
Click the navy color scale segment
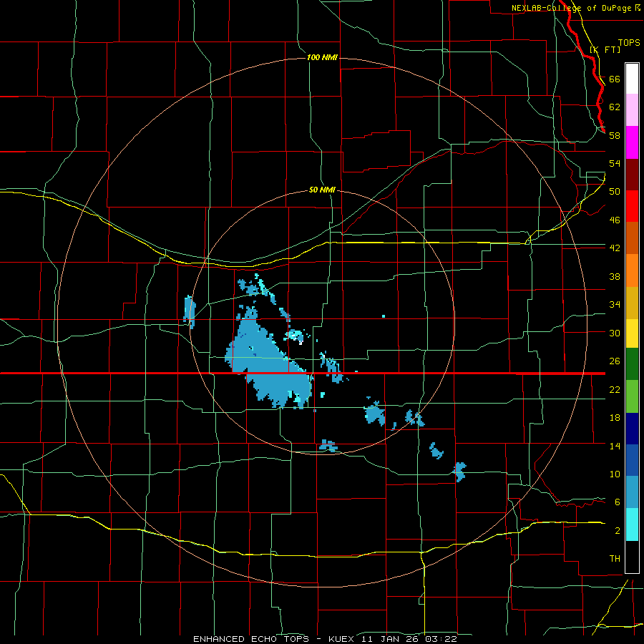[632, 429]
